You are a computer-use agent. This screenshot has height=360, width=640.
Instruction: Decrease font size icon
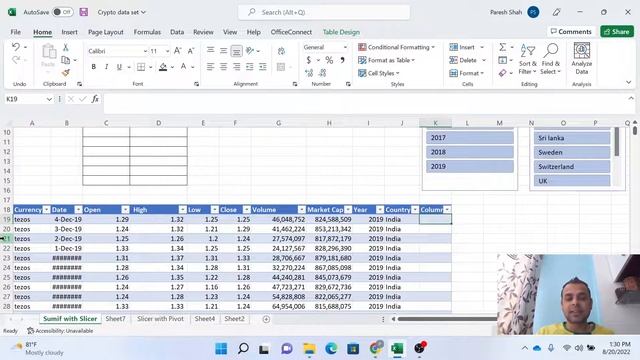pyautogui.click(x=191, y=51)
